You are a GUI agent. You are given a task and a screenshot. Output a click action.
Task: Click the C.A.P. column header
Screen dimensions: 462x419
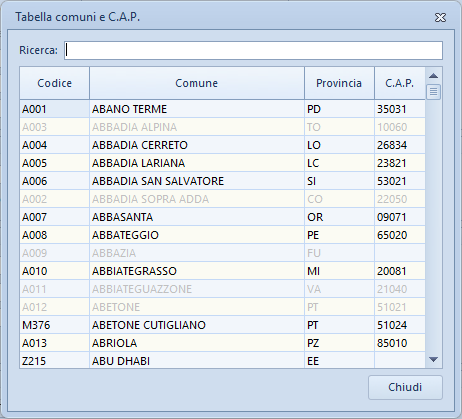coord(400,83)
